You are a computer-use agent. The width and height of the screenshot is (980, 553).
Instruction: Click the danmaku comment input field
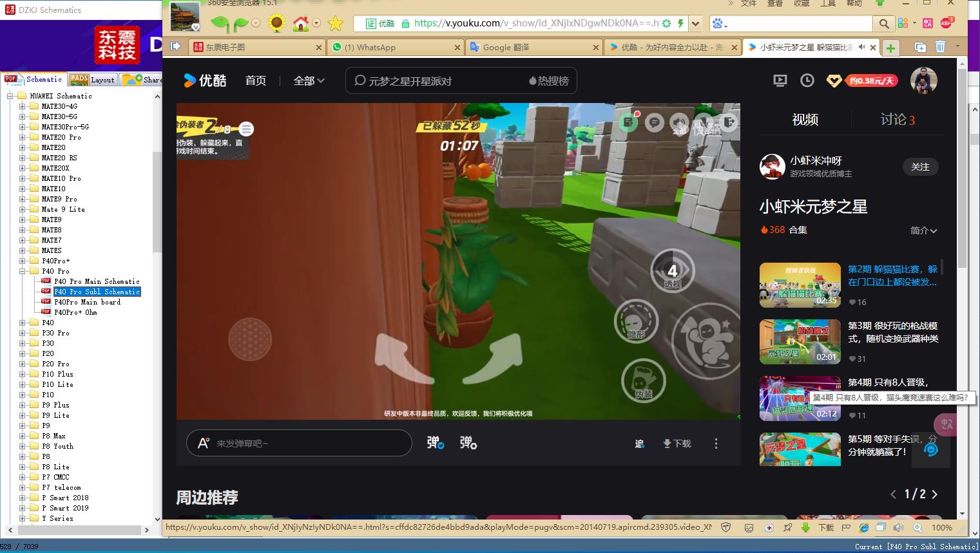[x=299, y=443]
